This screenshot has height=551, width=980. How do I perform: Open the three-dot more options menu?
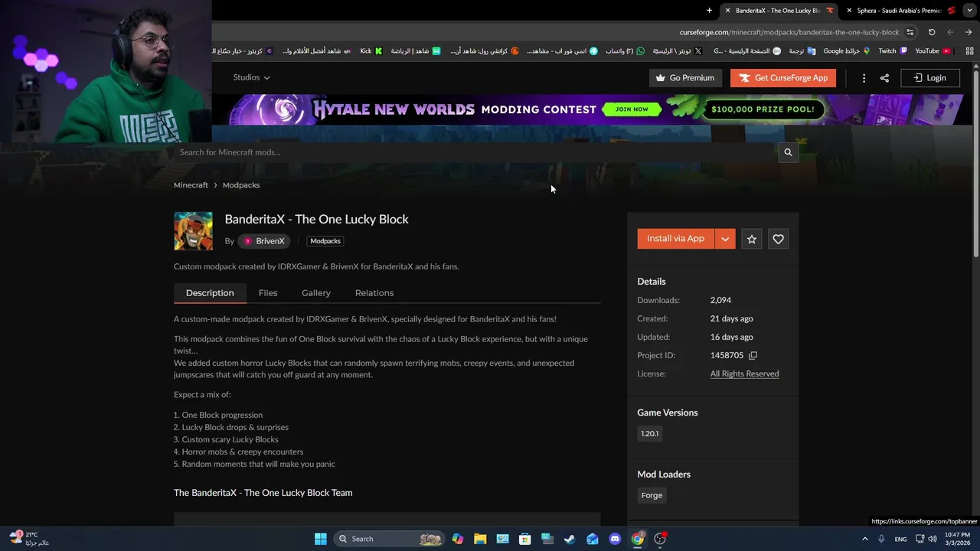[x=864, y=78]
